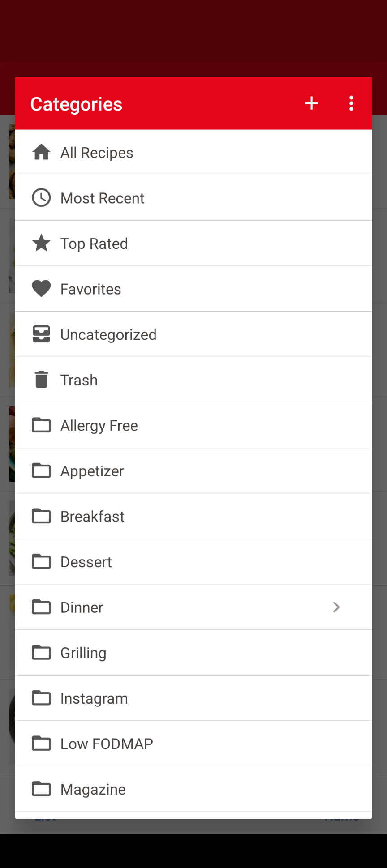Tap the heart icon for Favorites

[41, 289]
